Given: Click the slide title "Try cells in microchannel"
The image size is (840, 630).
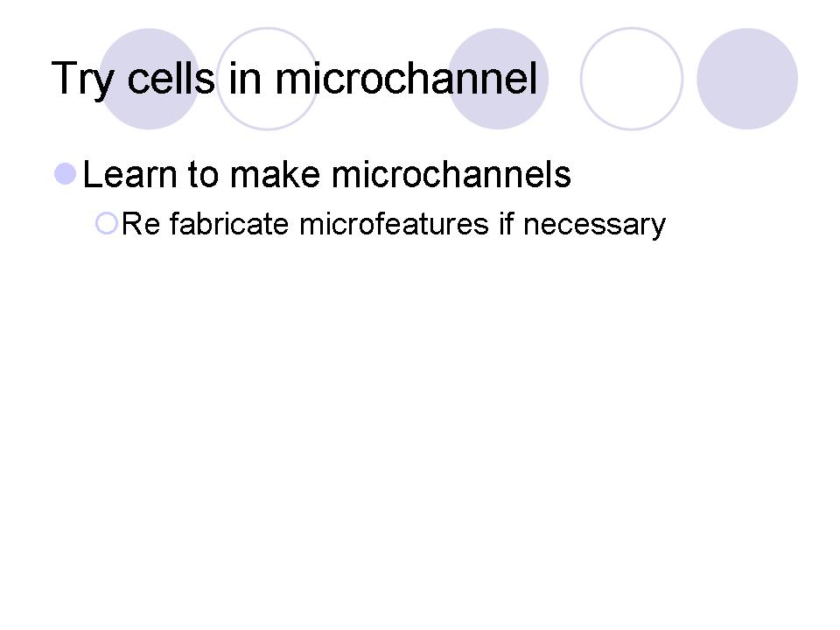Looking at the screenshot, I should click(294, 79).
